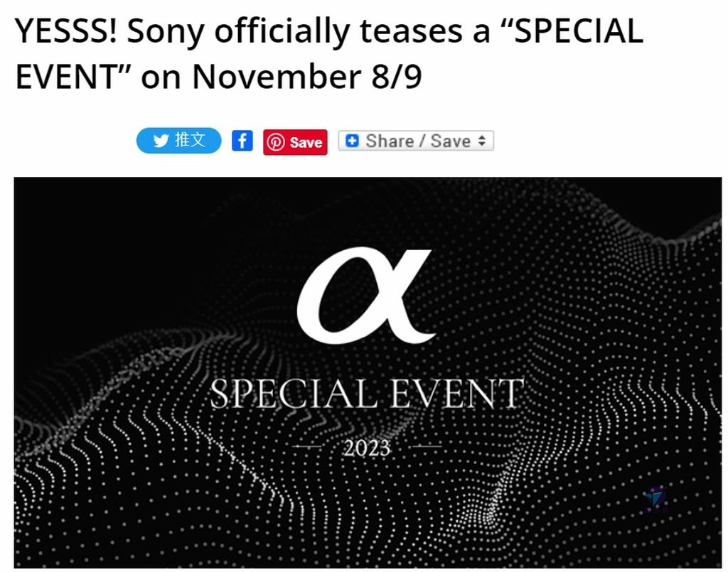Tweet this article using the 推文 button
This screenshot has height=572, width=728.
coord(178,141)
